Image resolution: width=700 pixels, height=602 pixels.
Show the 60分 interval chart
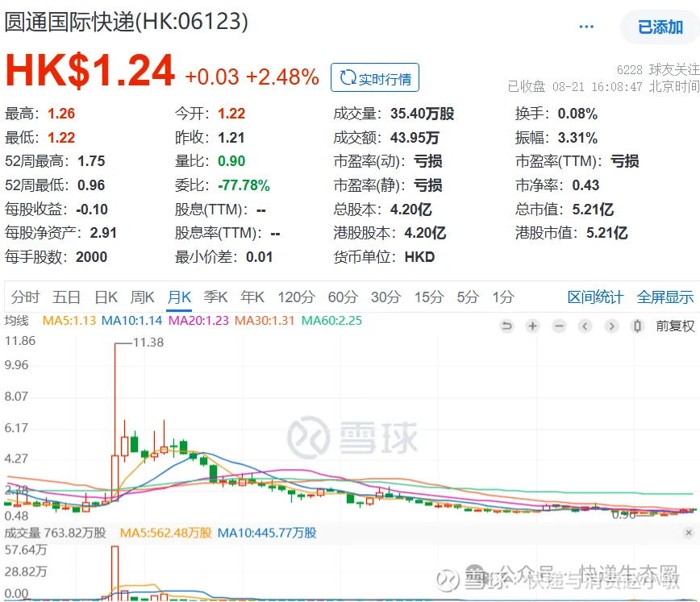pyautogui.click(x=343, y=297)
